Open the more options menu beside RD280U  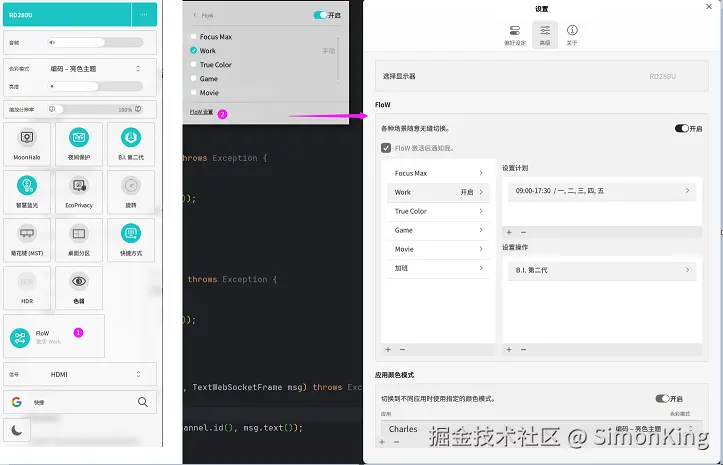point(144,15)
